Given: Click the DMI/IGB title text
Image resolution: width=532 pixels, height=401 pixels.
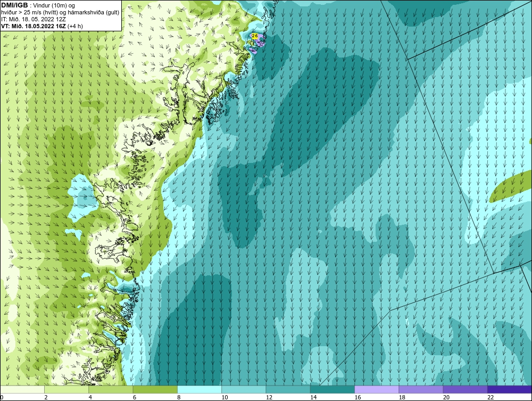Looking at the screenshot, I should (x=14, y=5).
